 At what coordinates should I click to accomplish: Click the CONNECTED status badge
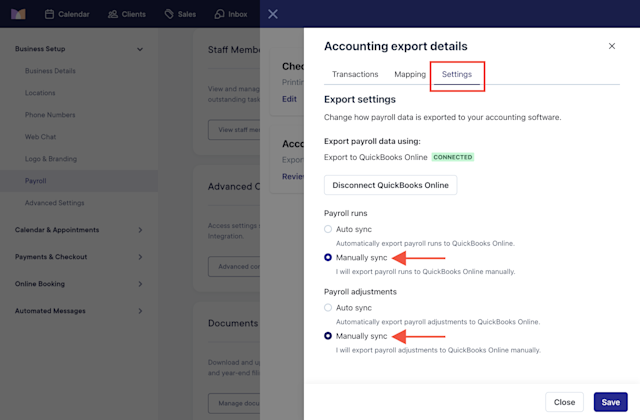pos(453,157)
